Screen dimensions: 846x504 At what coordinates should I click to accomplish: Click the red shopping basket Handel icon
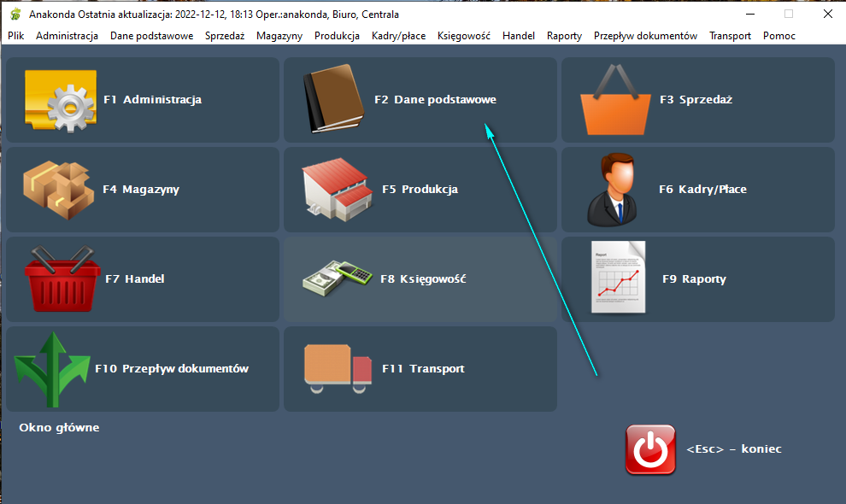click(62, 278)
